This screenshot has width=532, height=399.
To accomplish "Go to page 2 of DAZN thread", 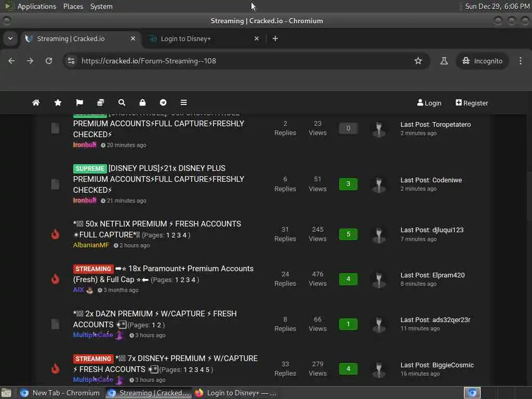I will coord(159,325).
